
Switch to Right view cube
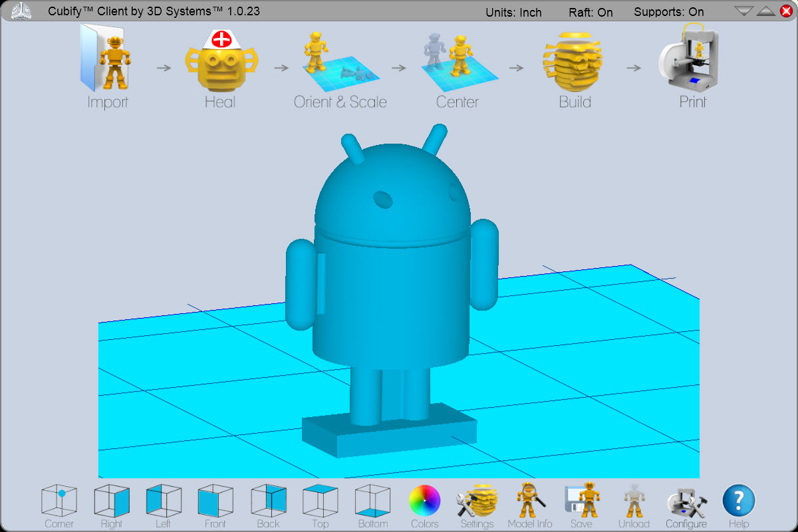(112, 501)
